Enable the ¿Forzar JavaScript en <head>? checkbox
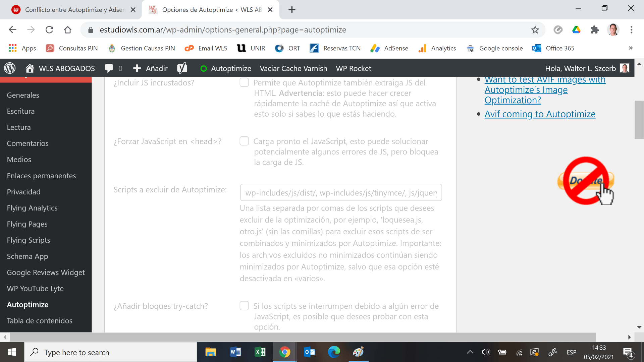Image resolution: width=644 pixels, height=362 pixels. pos(244,141)
